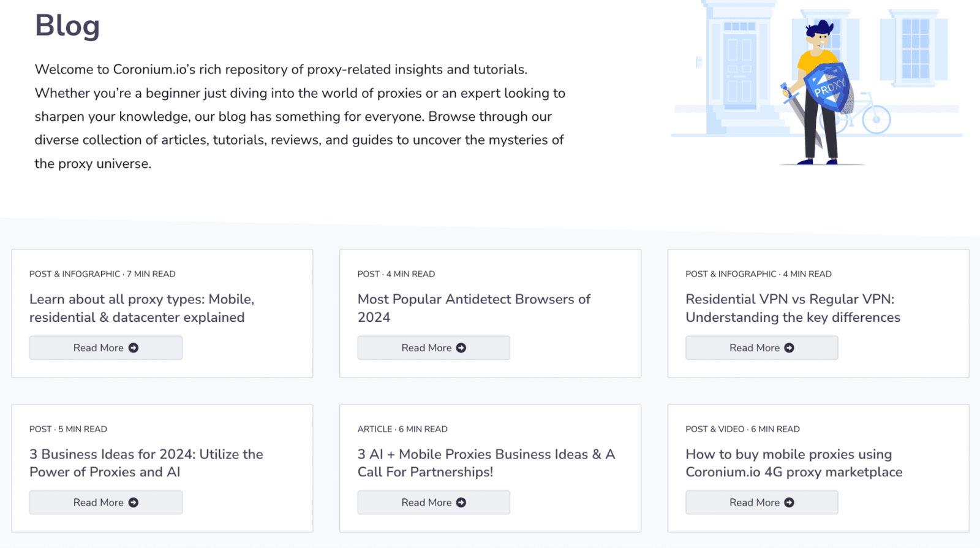980x548 pixels.
Task: Click the 'POST · 4 MIN READ' label
Action: [x=396, y=274]
